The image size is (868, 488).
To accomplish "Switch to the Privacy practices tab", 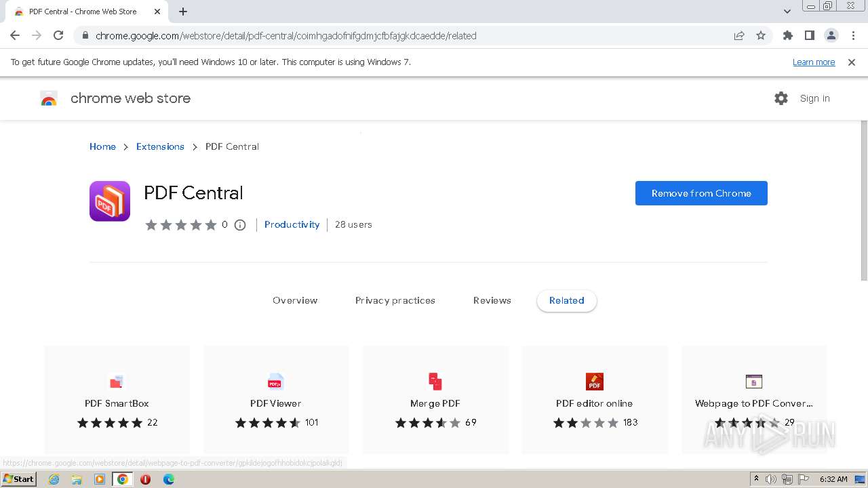I will pos(395,300).
